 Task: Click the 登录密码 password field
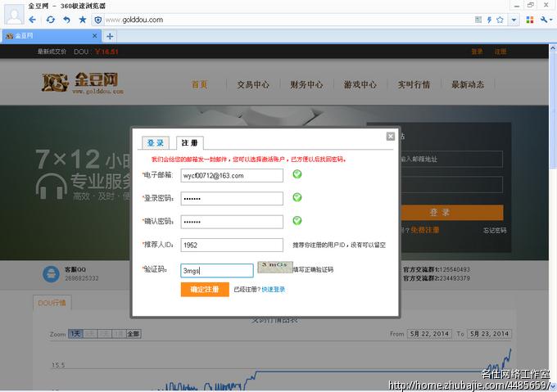click(x=232, y=199)
